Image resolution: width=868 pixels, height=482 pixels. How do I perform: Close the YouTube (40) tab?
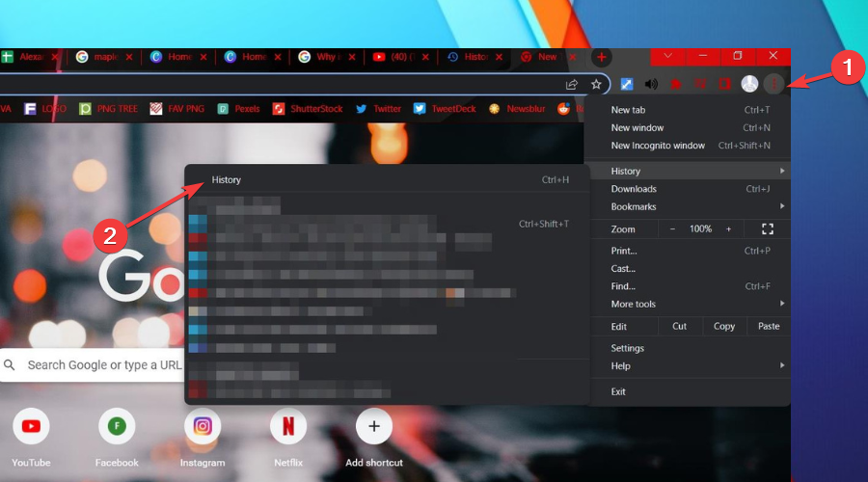(425, 57)
